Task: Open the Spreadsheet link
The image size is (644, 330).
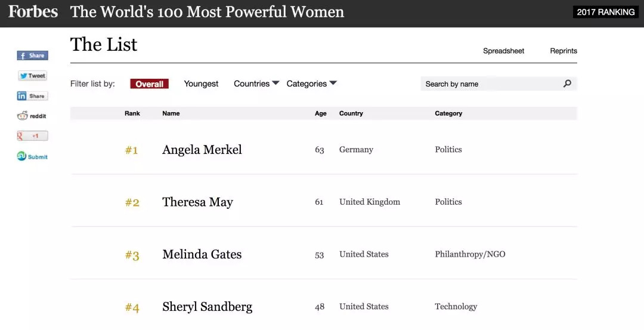Action: [x=503, y=51]
